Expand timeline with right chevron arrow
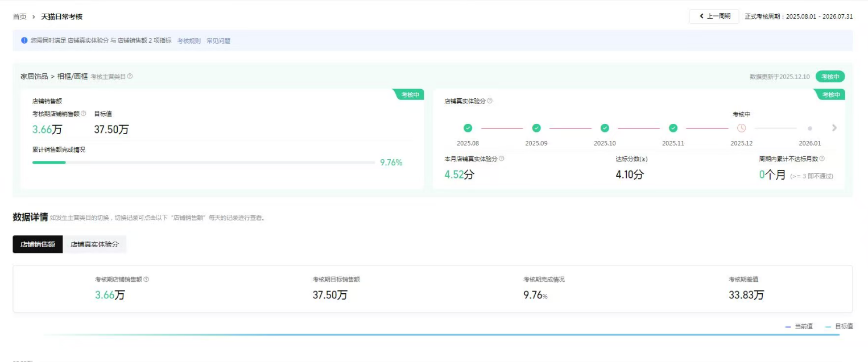Screen dimensions: 868x362 [834, 128]
